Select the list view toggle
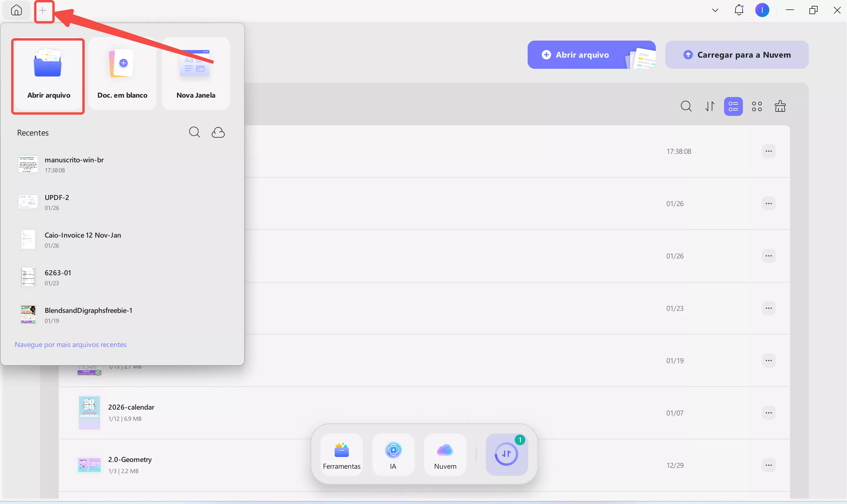Viewport: 847px width, 504px height. [733, 106]
